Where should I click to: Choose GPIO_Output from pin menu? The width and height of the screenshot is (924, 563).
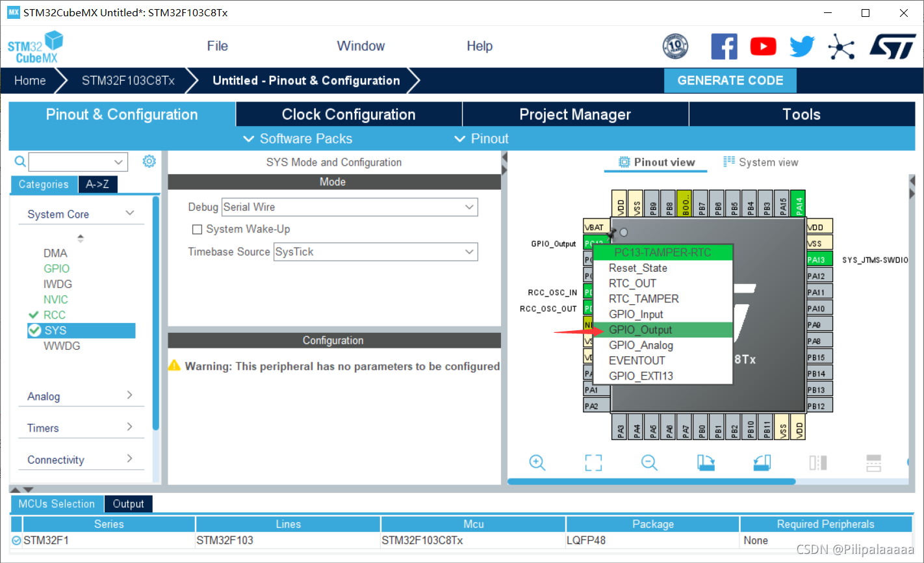click(x=663, y=330)
